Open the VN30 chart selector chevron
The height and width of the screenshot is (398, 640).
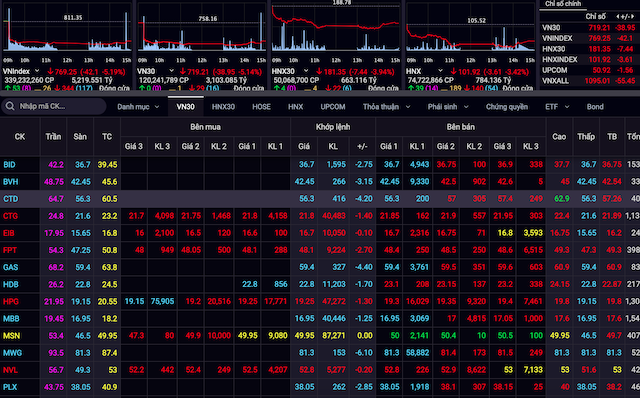tap(171, 71)
